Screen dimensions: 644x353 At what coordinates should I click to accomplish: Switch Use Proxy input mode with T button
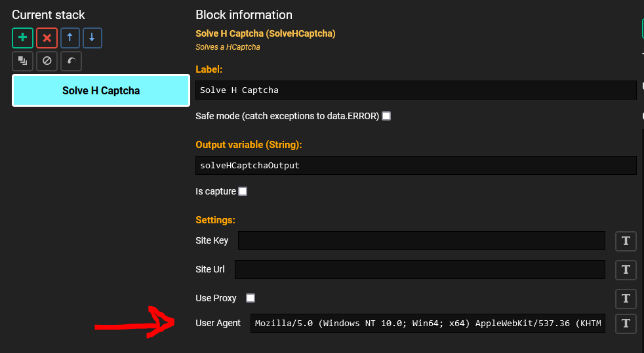tap(626, 298)
